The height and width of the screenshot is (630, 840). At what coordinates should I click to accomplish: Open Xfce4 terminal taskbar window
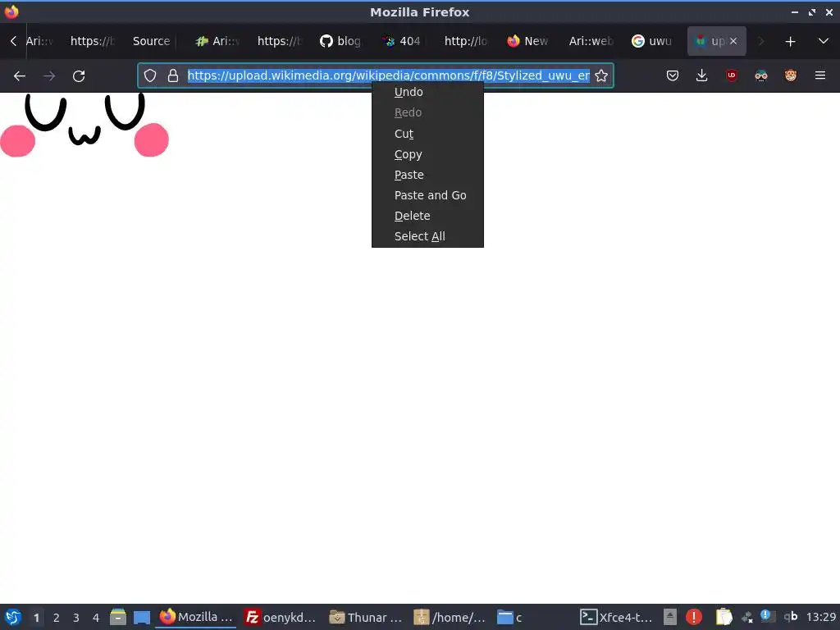(617, 617)
